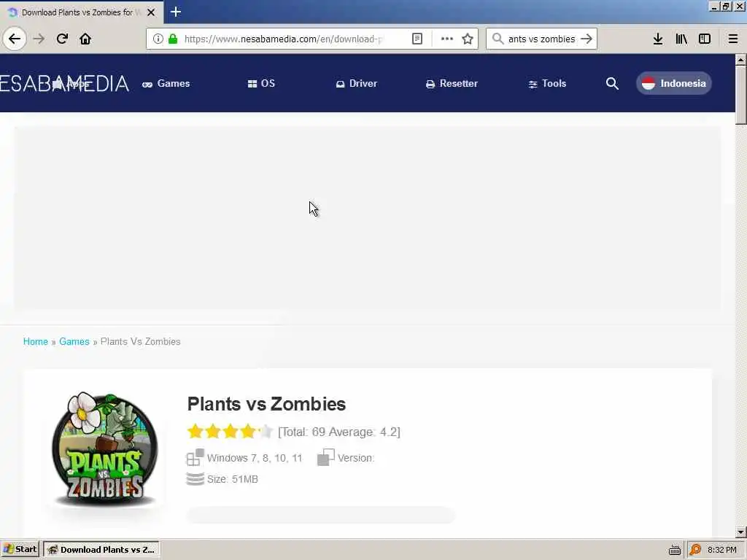Click the keyboard tray icon
The width and height of the screenshot is (747, 560).
(675, 550)
